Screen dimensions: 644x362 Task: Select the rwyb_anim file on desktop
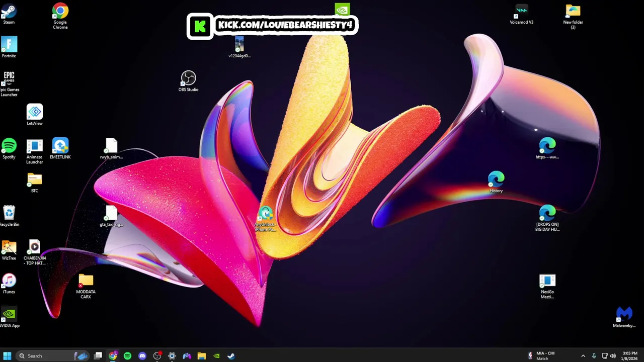click(111, 149)
